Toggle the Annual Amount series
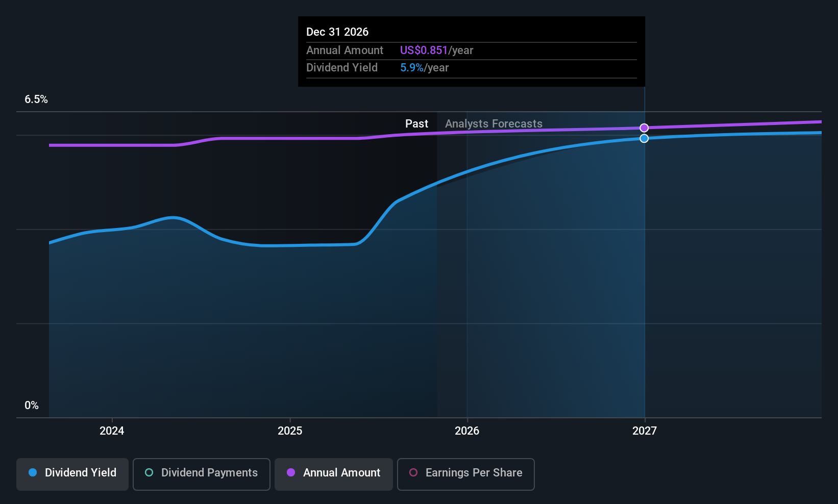 334,474
